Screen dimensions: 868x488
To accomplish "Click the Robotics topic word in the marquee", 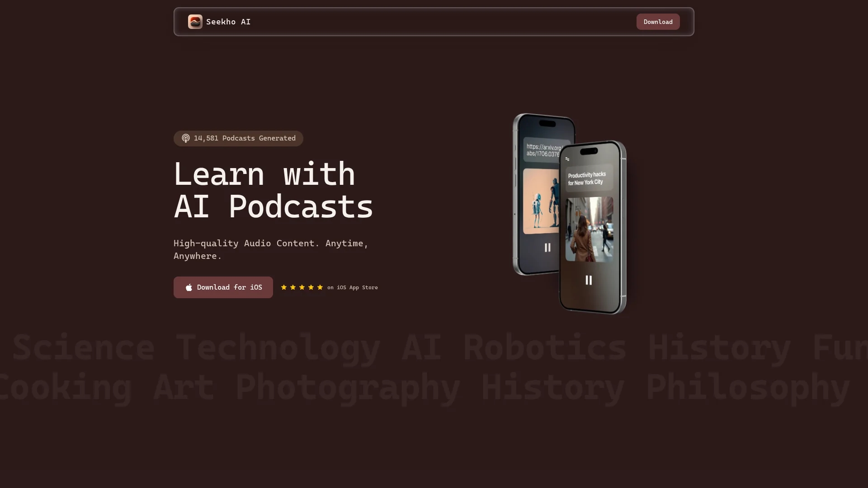I will coord(545,347).
